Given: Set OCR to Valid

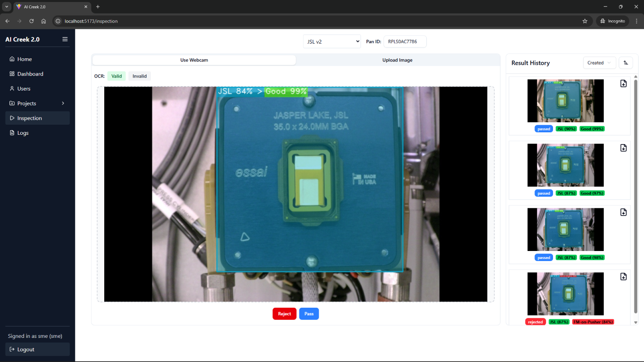Looking at the screenshot, I should 116,76.
